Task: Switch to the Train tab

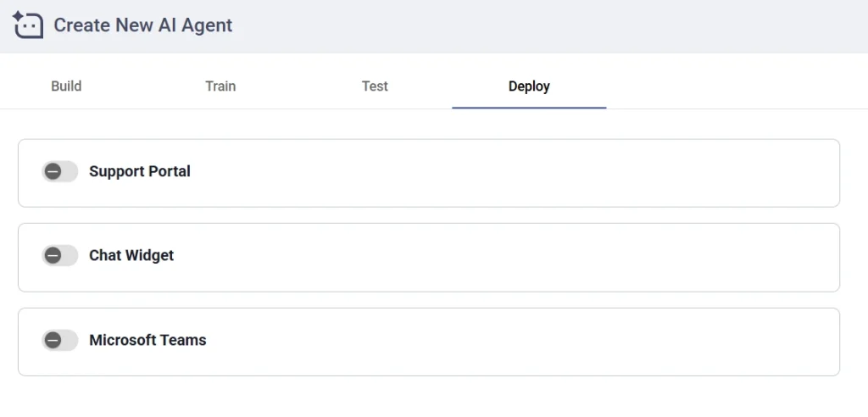Action: [220, 86]
